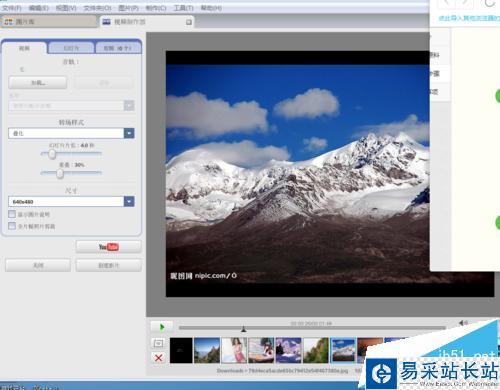
Task: Open the Tools (T) menu
Action: click(183, 7)
